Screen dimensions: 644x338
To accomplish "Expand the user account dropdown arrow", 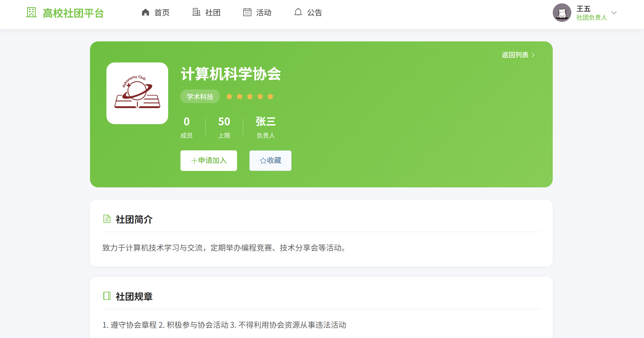I will pyautogui.click(x=614, y=13).
